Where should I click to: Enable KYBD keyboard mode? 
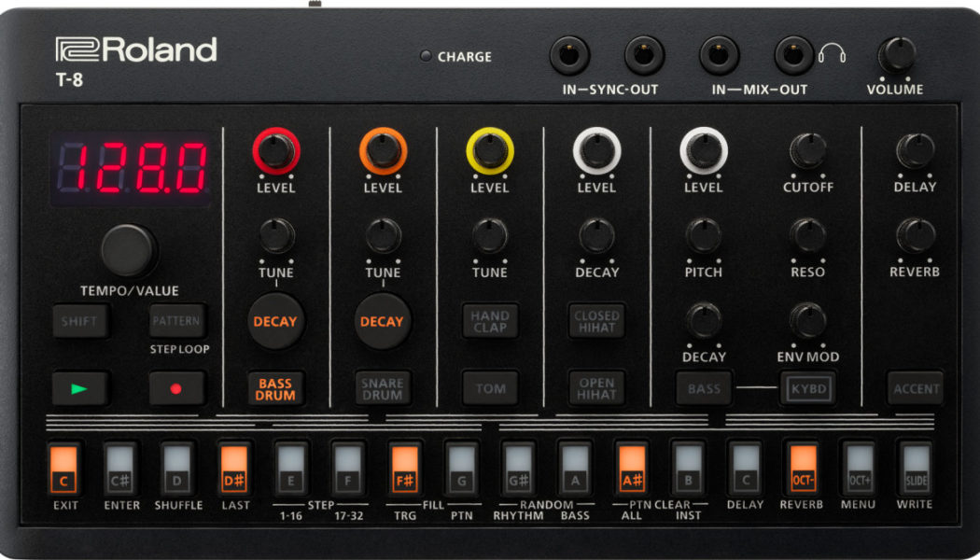pyautogui.click(x=806, y=388)
